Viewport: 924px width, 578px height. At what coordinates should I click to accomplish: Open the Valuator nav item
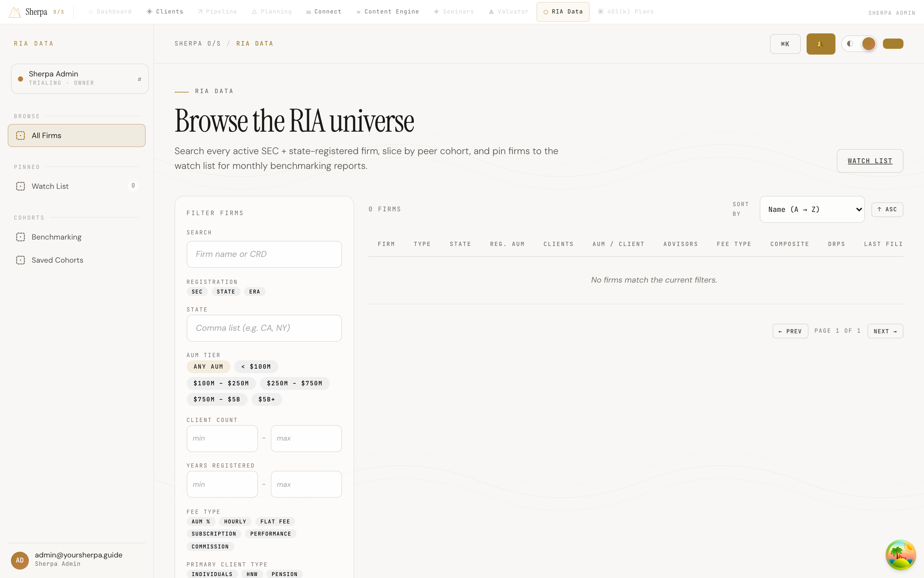[x=509, y=12]
